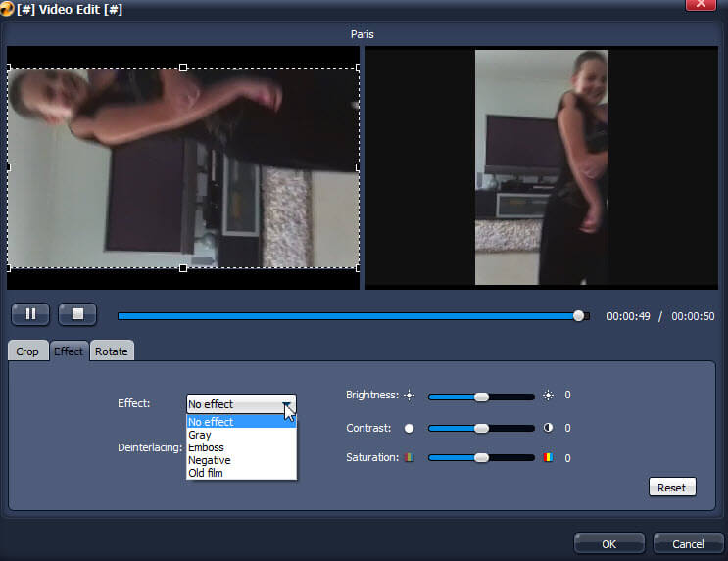Image resolution: width=728 pixels, height=561 pixels.
Task: Click the Contrast value 0
Action: point(567,428)
